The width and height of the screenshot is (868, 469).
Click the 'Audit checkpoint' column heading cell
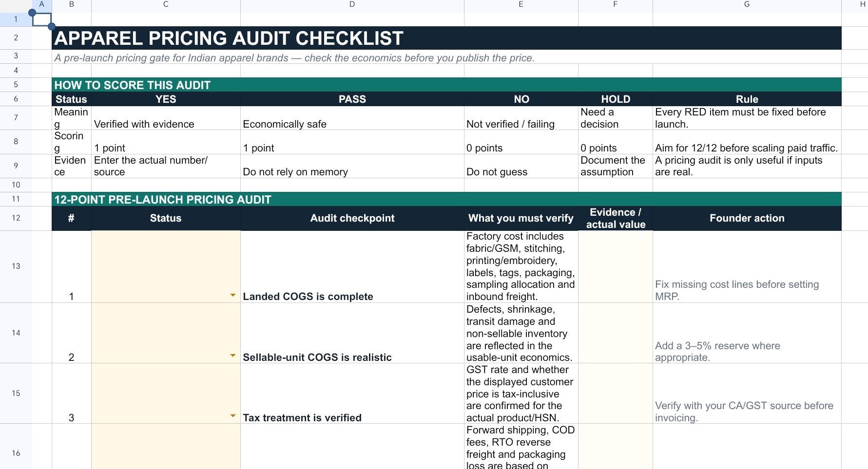coord(352,218)
